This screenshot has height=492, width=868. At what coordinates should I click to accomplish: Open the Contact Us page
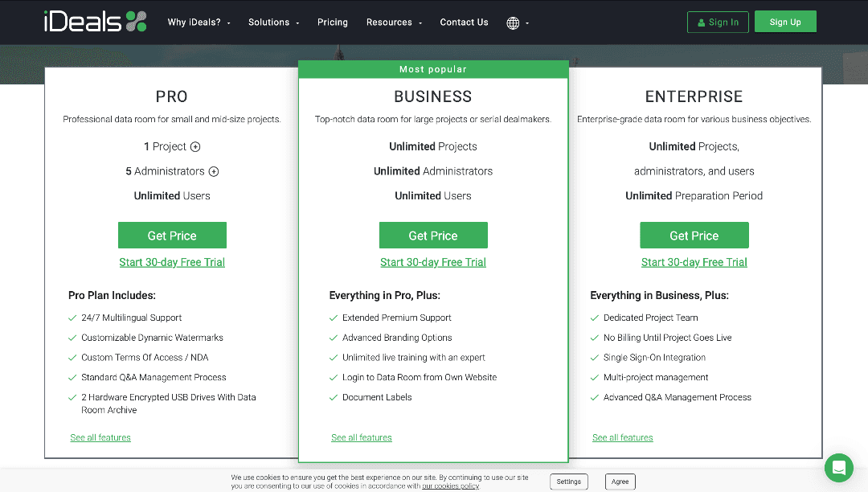point(464,23)
